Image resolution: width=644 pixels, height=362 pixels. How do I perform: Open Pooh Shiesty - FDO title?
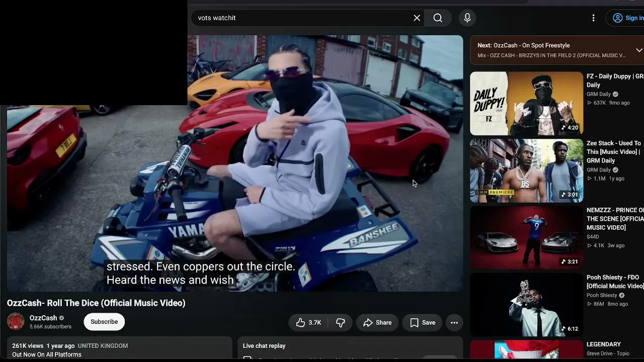point(615,282)
